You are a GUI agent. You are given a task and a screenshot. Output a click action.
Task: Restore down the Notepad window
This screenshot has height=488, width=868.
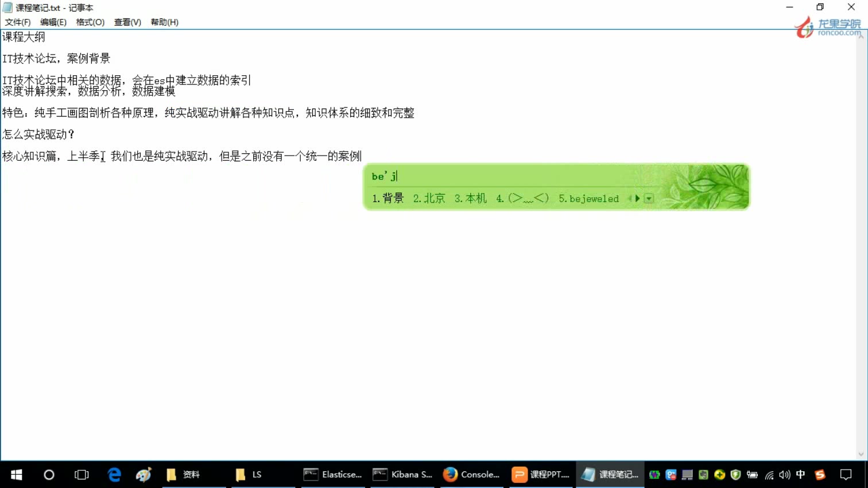coord(820,7)
